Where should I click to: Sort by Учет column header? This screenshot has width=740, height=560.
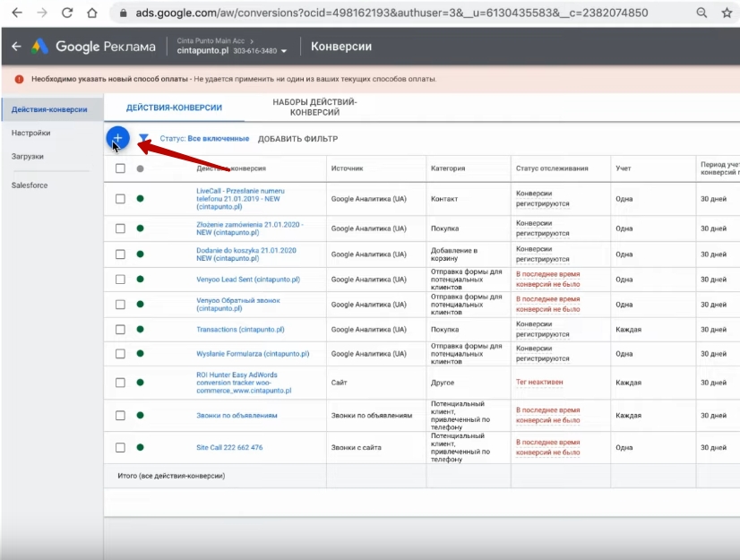pos(624,168)
